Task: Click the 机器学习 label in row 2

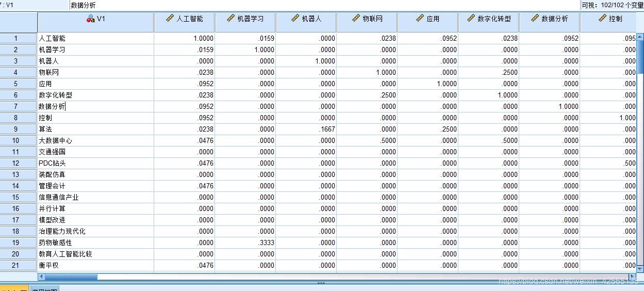Action: click(52, 50)
